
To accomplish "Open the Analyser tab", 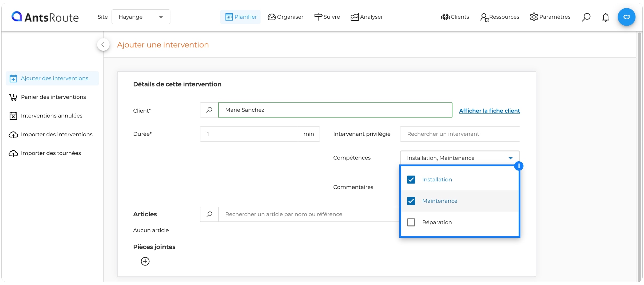I will (367, 17).
